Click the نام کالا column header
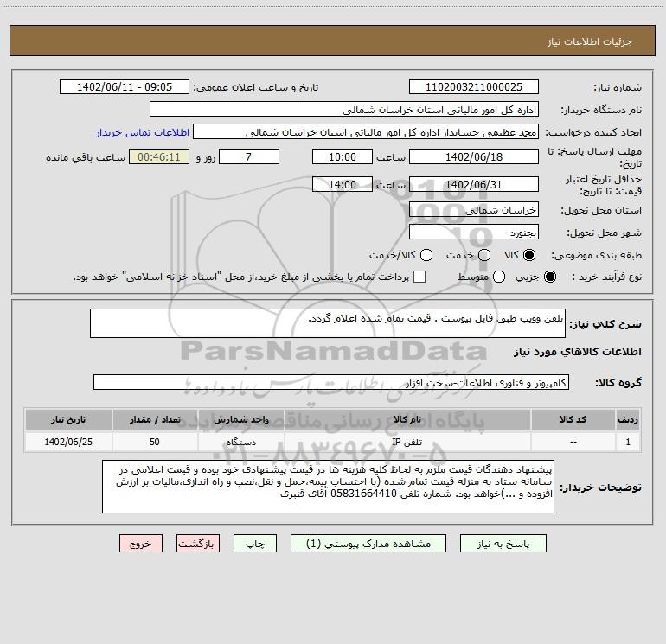666x644 pixels. click(407, 419)
